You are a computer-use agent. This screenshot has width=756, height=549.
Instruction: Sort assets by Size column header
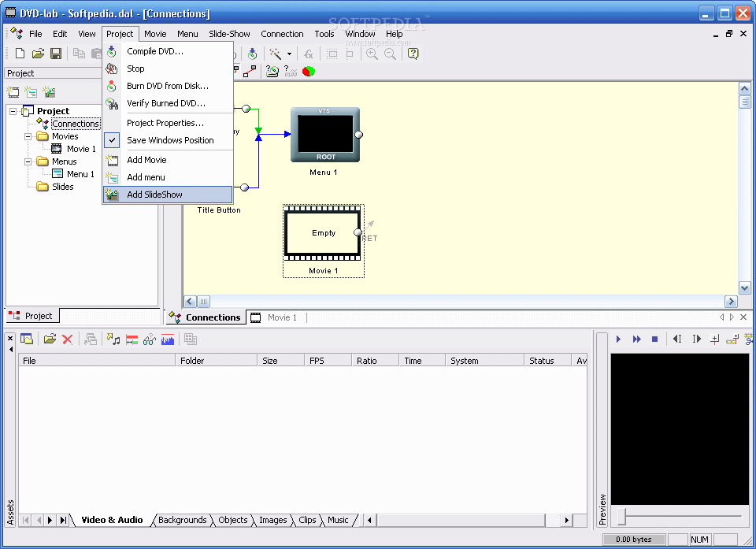coord(280,361)
